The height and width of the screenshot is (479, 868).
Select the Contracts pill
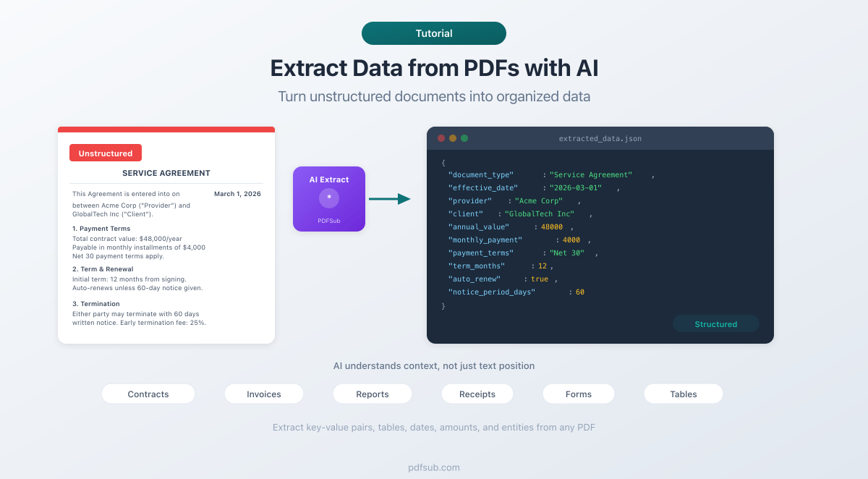pyautogui.click(x=148, y=394)
